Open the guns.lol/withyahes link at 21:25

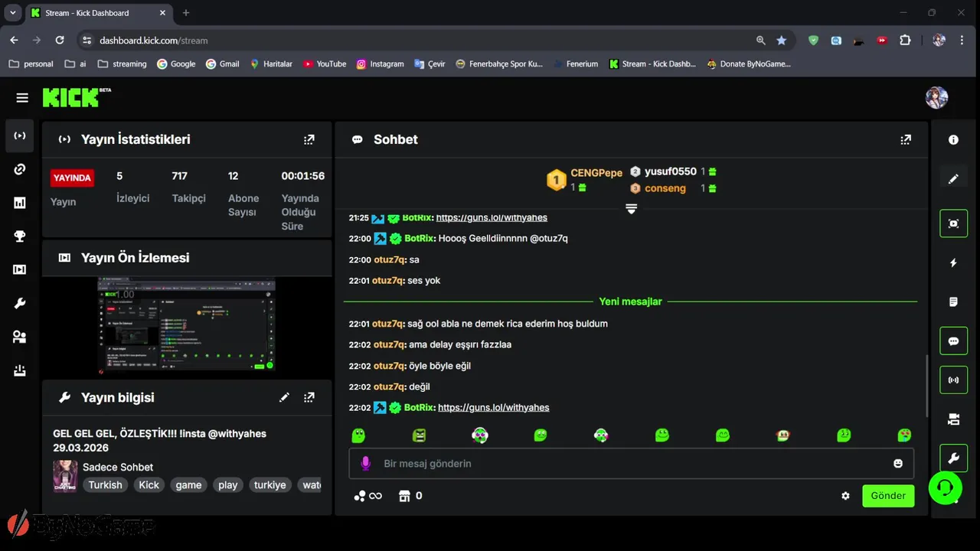click(492, 218)
